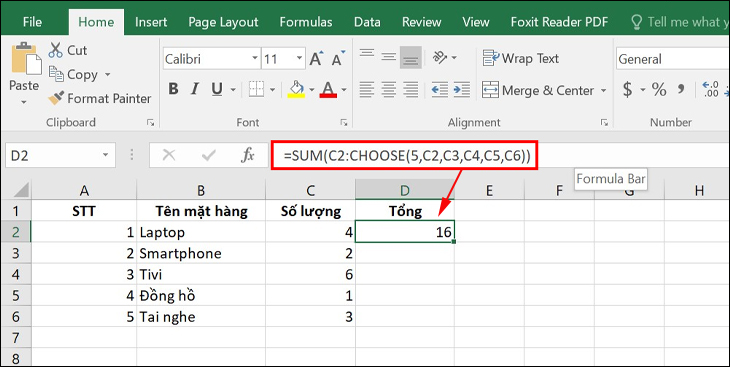Cut the selected cell contents
This screenshot has height=367, width=730.
(x=68, y=50)
